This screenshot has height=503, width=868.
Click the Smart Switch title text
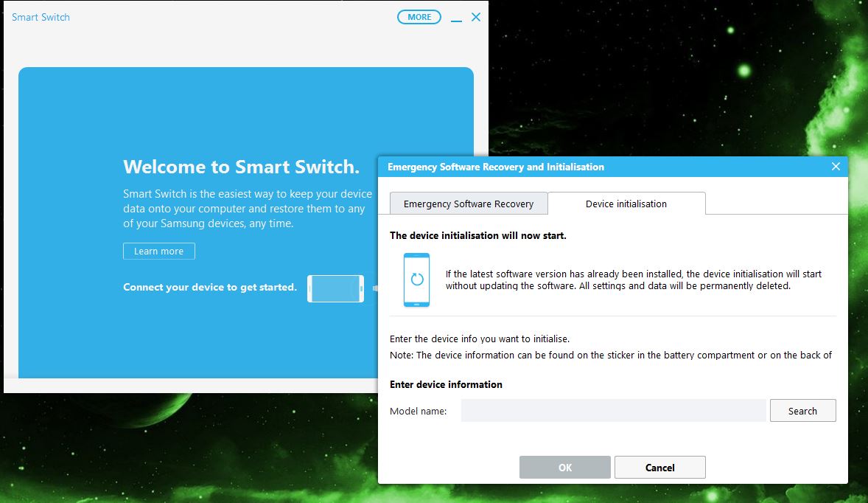41,17
